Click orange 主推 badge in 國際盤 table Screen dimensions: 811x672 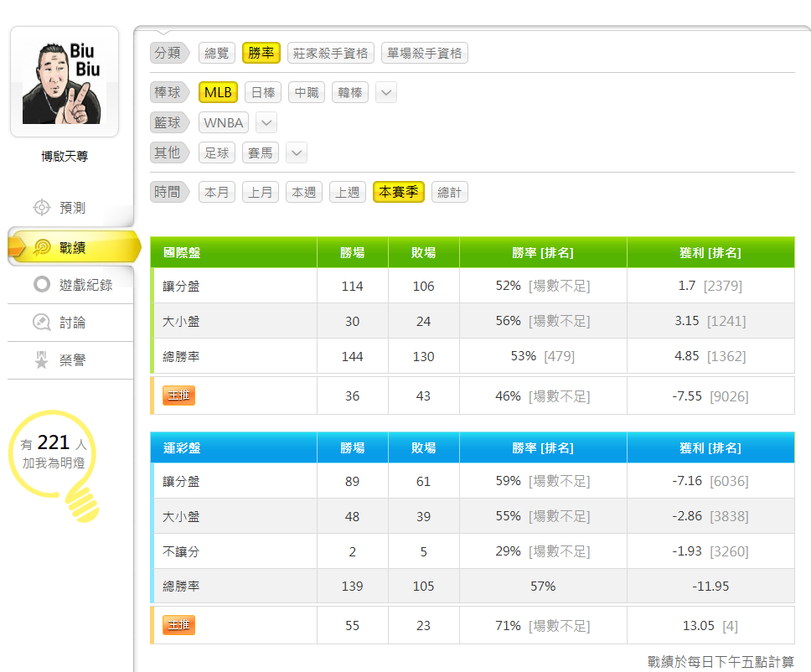pyautogui.click(x=178, y=395)
